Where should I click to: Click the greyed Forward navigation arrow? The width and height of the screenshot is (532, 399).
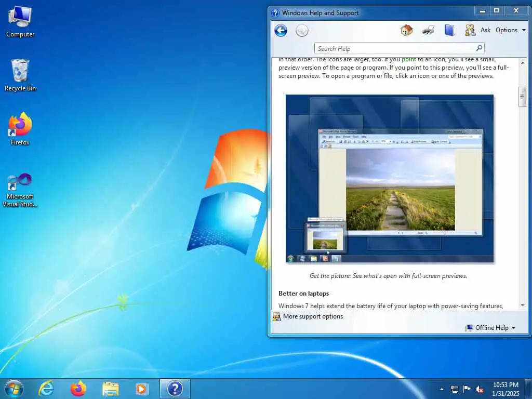(x=302, y=30)
